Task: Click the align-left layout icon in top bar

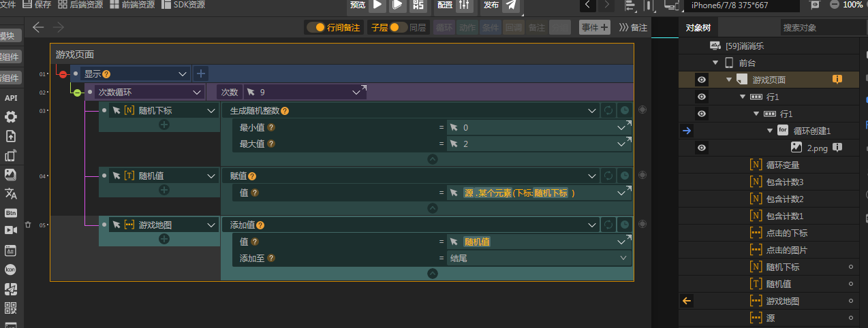Action: coord(630,5)
